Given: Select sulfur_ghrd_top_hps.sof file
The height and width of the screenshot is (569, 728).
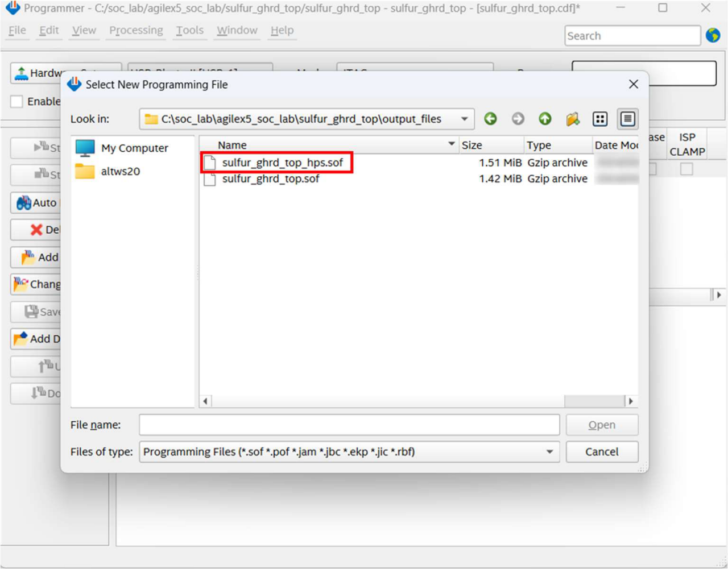Looking at the screenshot, I should tap(282, 163).
